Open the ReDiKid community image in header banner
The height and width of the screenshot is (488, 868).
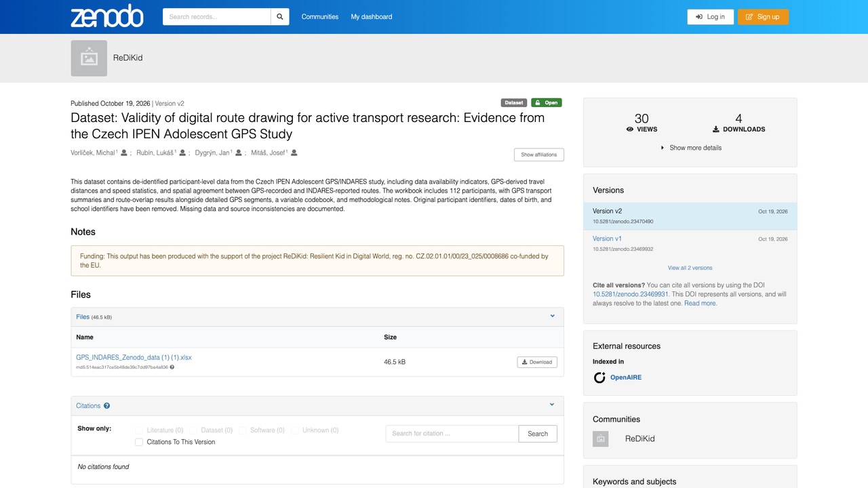point(89,58)
